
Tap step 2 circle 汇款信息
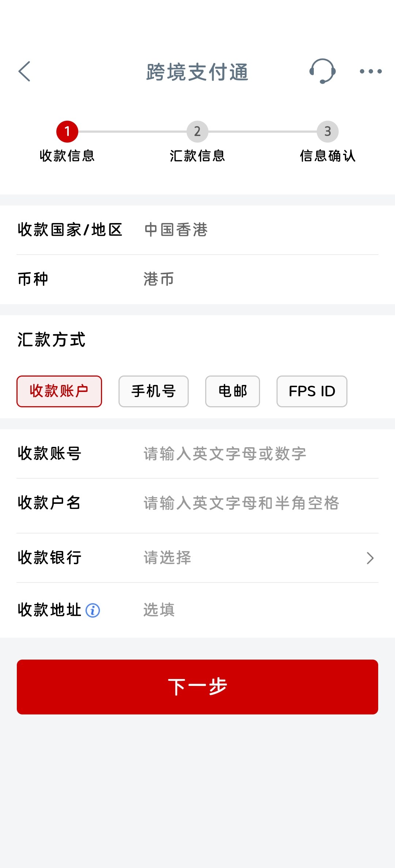click(x=197, y=132)
